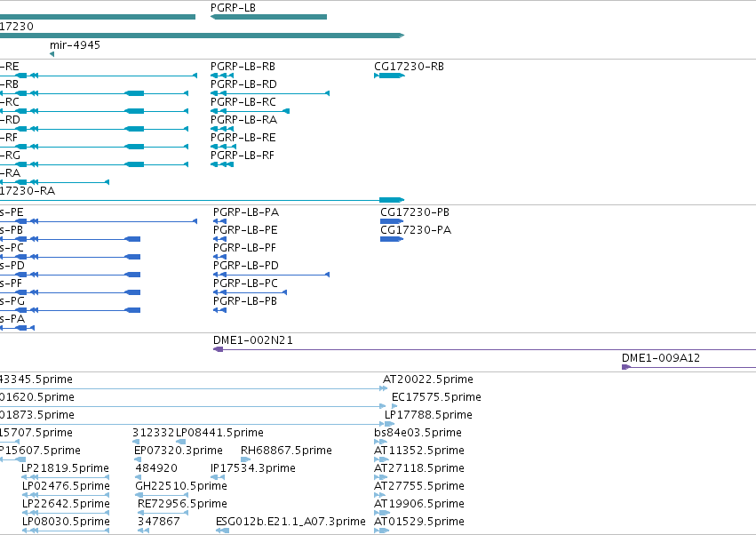Select EST IP17534.3prime
Image resolution: width=756 pixels, height=535 pixels.
pos(253,468)
